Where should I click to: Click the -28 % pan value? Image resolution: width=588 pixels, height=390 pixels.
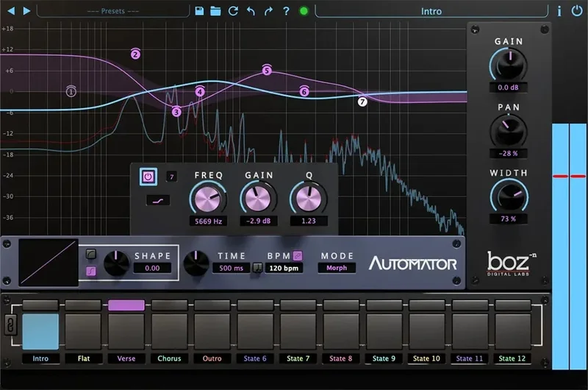pos(508,153)
